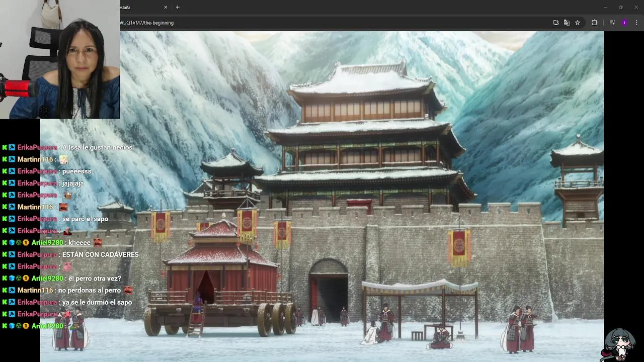Open the translate page icon
The height and width of the screenshot is (362, 644).
point(567,23)
